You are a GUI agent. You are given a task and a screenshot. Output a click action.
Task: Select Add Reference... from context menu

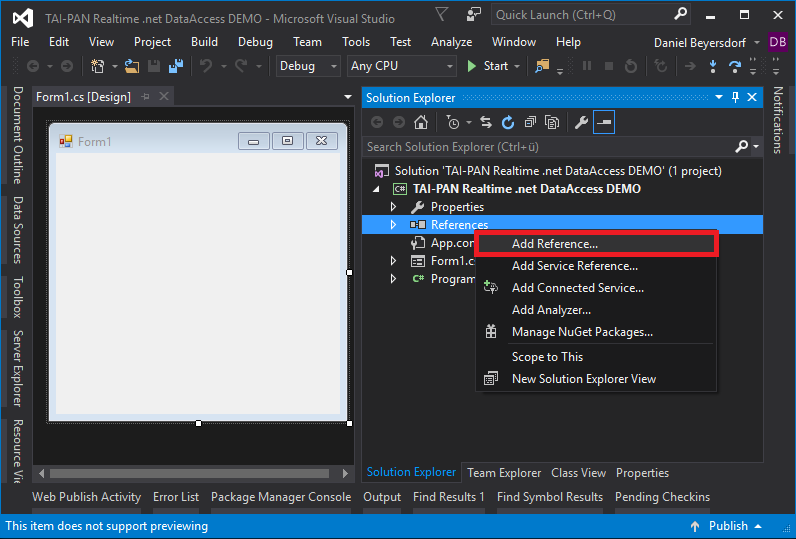tap(596, 244)
